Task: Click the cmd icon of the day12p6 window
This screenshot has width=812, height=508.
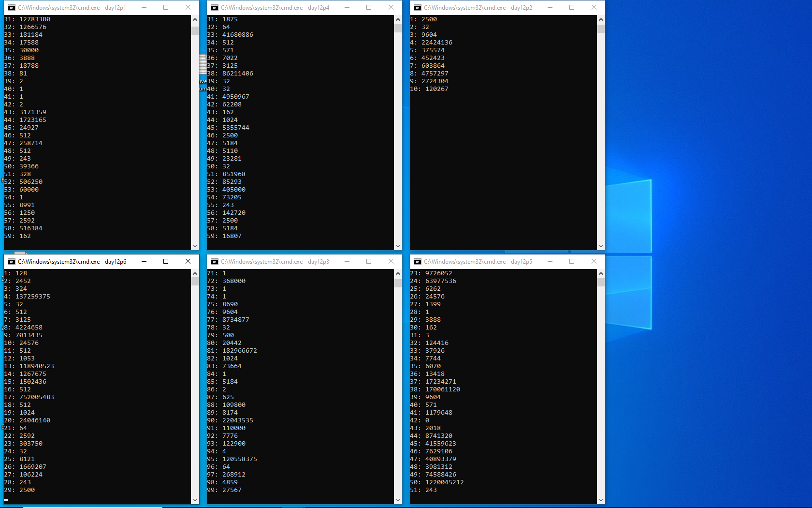Action: pyautogui.click(x=12, y=262)
